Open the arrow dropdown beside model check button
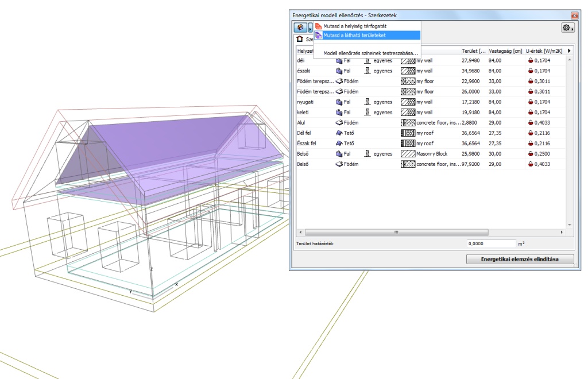Screen dimensions: 588x379 (310, 28)
